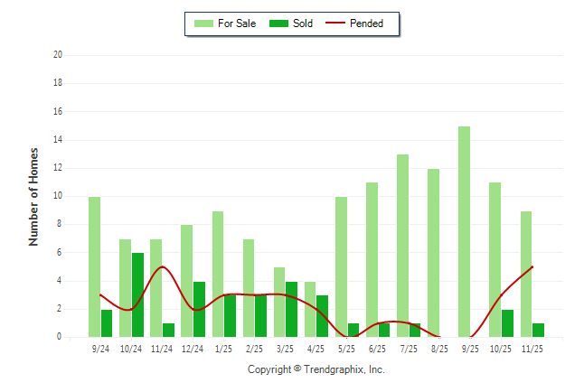The image size is (584, 392).
Task: Select the 8/25 For Sale bar
Action: coord(433,253)
